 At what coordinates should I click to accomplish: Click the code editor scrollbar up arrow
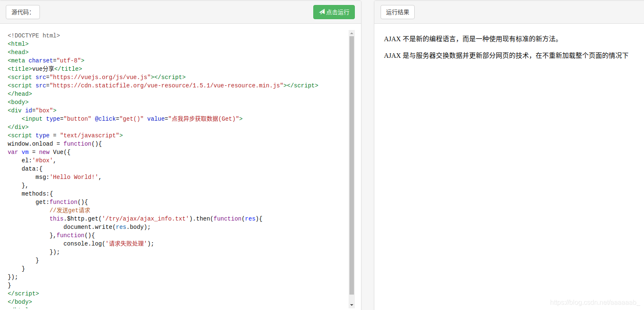point(352,33)
